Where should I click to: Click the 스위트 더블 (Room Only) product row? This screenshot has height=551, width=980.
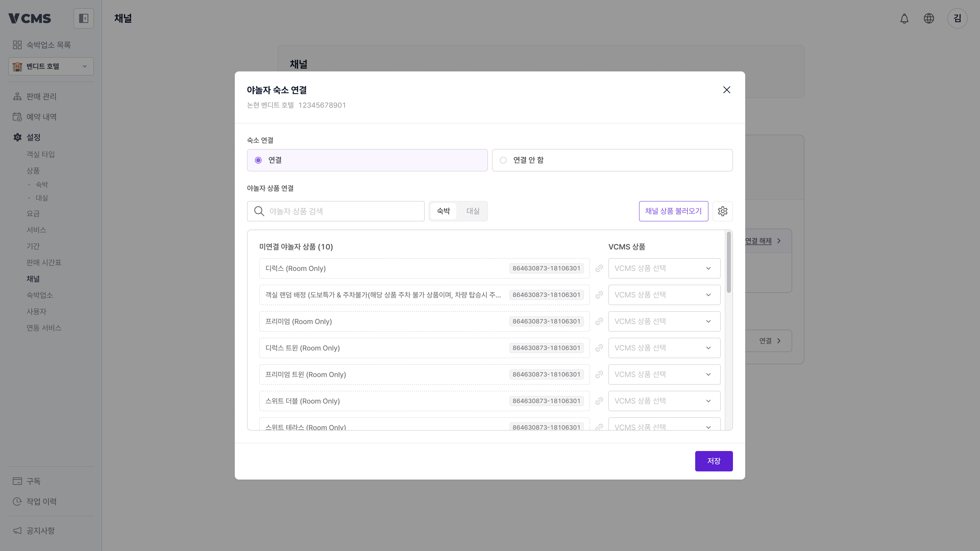coord(425,401)
